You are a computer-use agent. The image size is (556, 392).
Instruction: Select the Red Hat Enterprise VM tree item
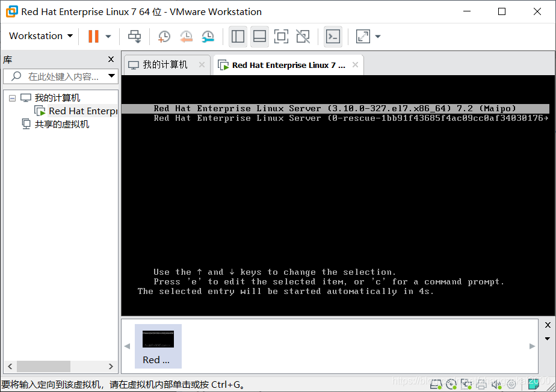pos(82,111)
